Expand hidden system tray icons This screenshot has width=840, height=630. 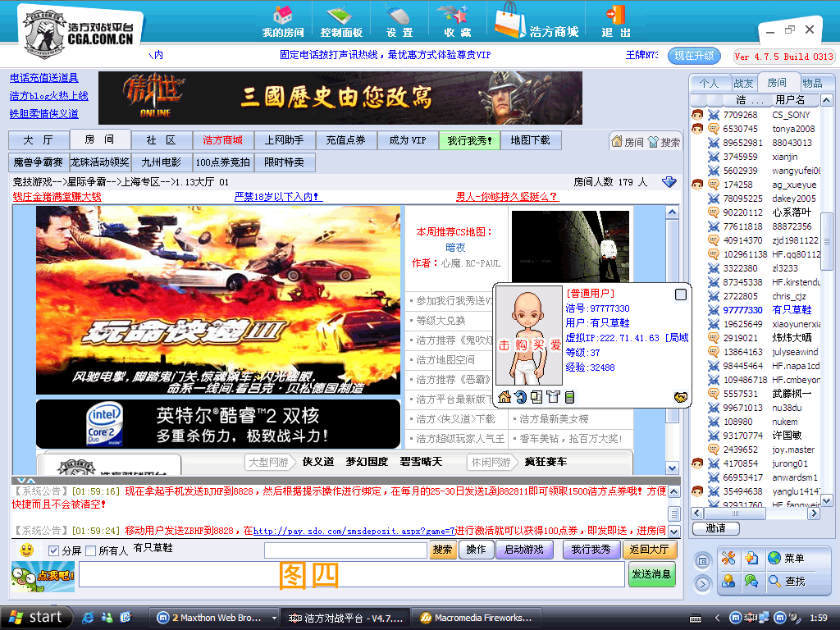click(x=717, y=618)
